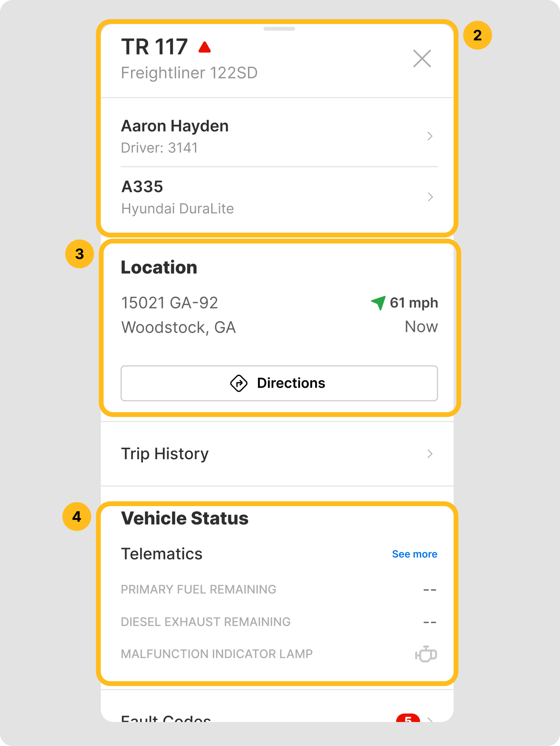Click the directions turn-sign icon
The image size is (560, 746).
point(239,383)
